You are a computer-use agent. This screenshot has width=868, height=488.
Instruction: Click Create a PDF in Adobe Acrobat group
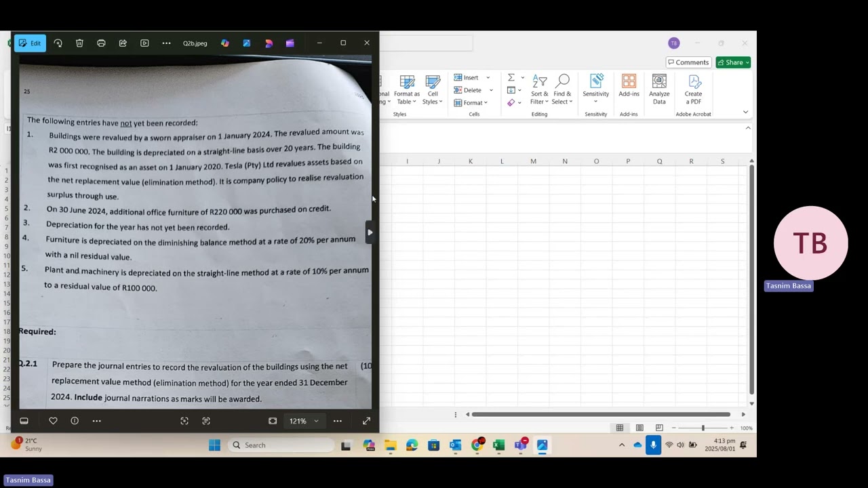coord(693,90)
